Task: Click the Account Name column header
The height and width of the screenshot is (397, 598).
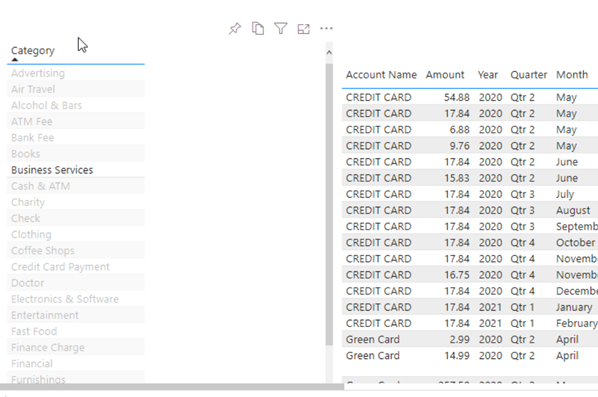Action: (x=381, y=75)
